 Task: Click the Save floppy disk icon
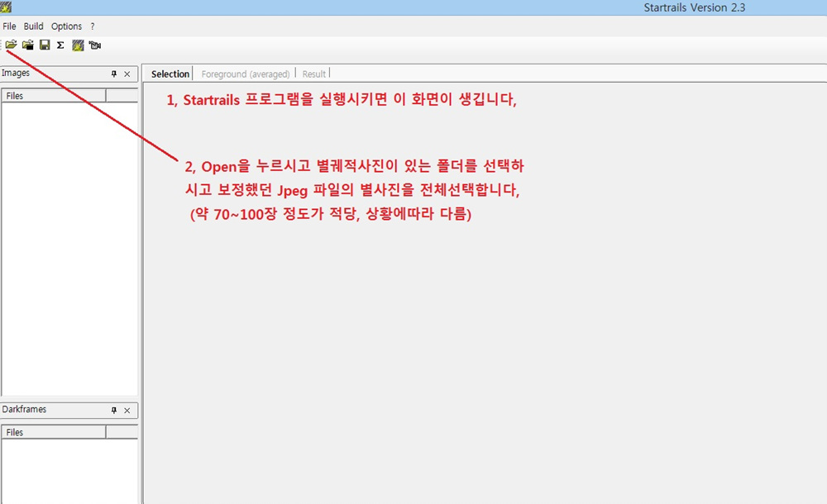coord(45,45)
